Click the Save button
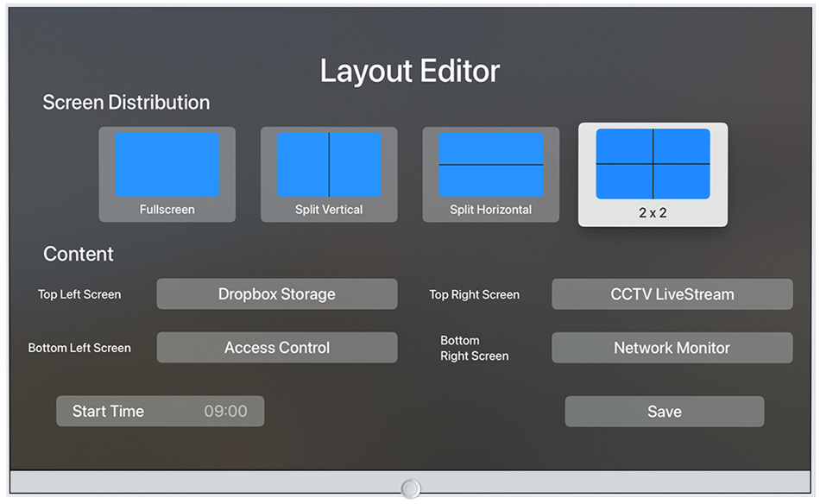 click(x=664, y=412)
